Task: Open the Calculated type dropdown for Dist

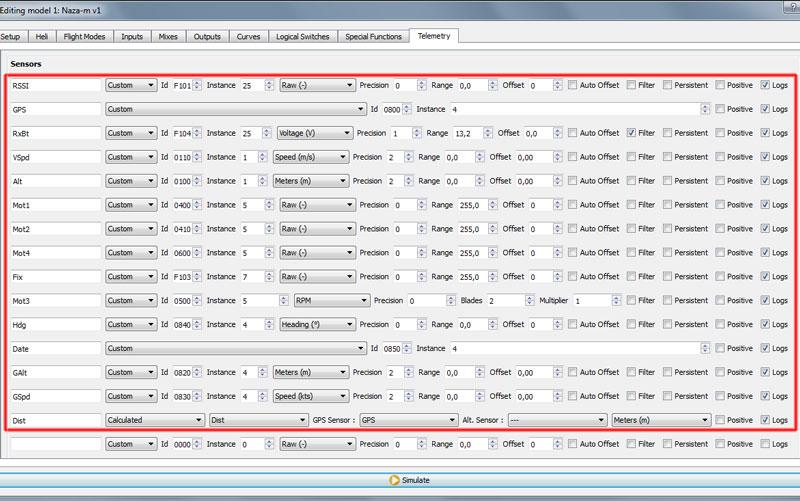Action: point(154,420)
